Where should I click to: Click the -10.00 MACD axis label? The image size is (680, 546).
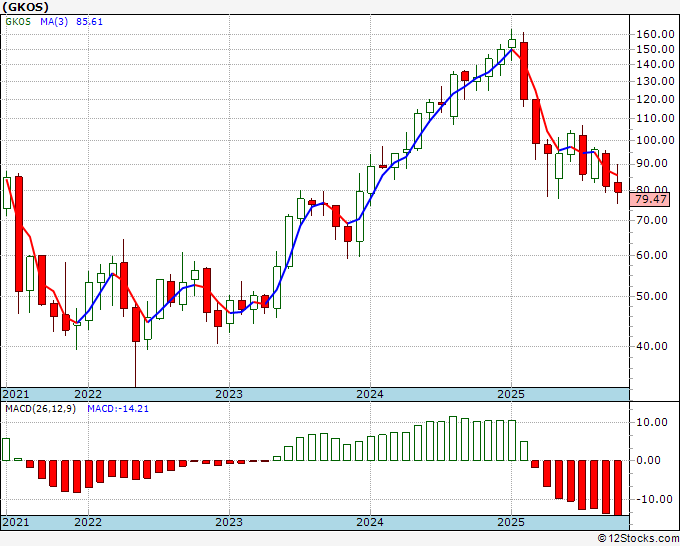tap(654, 499)
